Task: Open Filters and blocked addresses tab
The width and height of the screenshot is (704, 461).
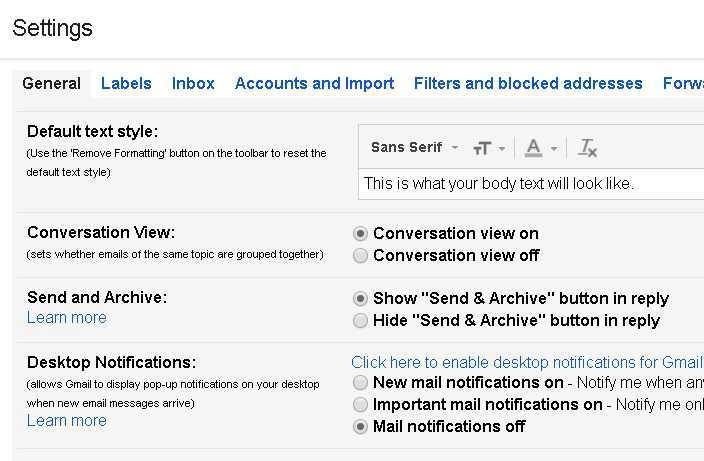Action: (528, 83)
